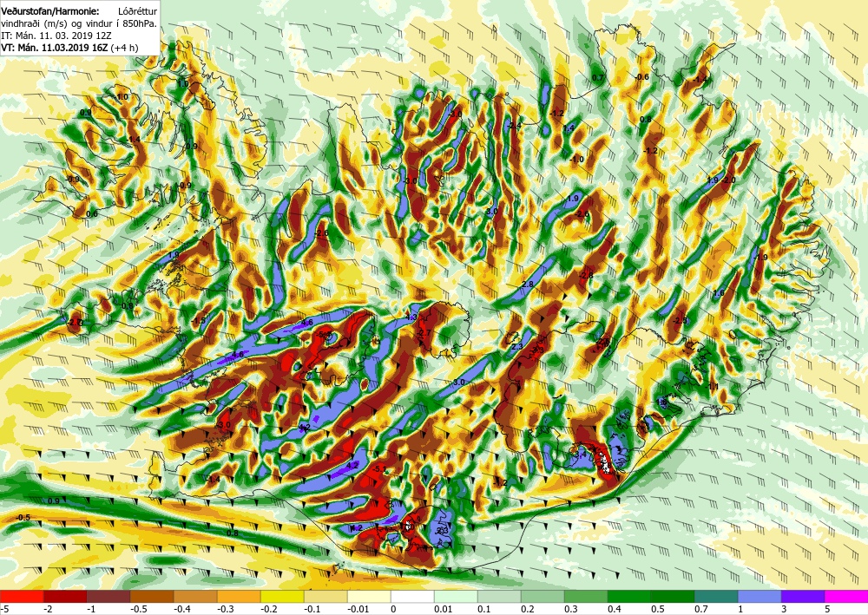This screenshot has height=615, width=868.
Task: Click the '(+4 h)' forecast offset text
Action: (124, 48)
